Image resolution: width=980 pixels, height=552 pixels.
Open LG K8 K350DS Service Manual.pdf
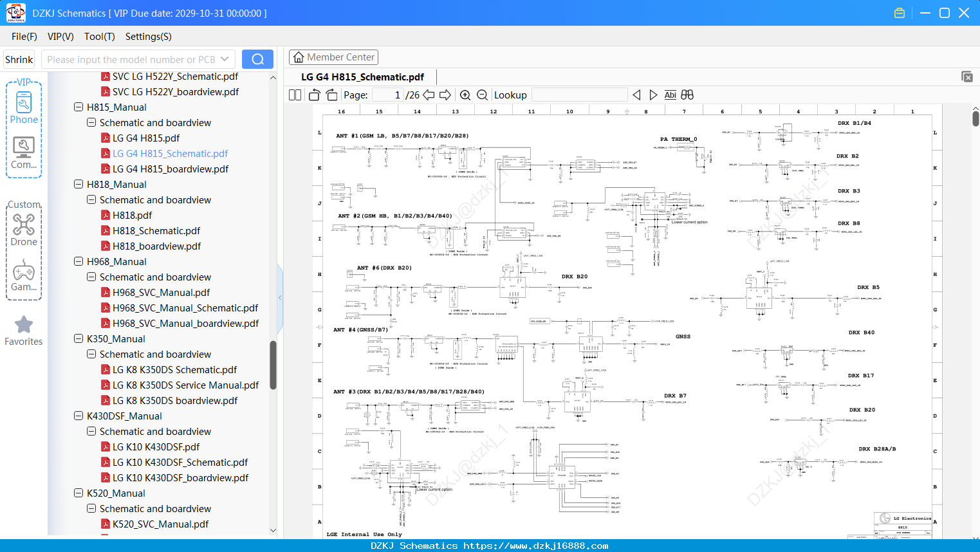pyautogui.click(x=185, y=385)
